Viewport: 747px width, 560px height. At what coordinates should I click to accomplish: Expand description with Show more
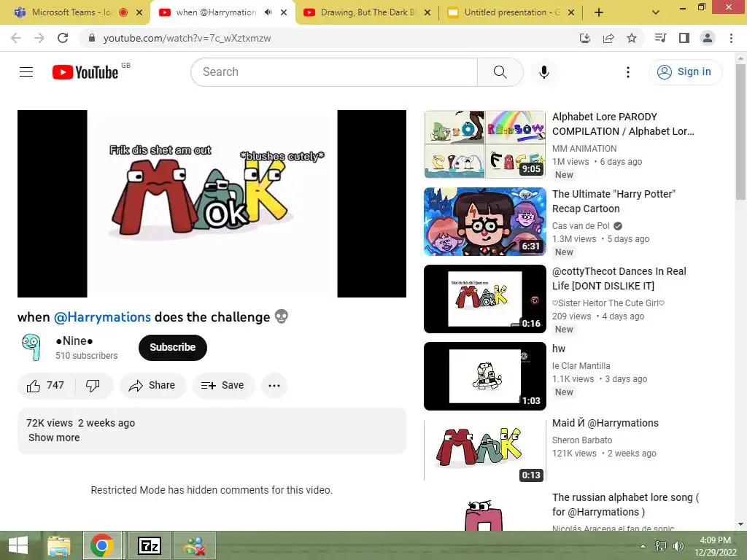click(54, 437)
